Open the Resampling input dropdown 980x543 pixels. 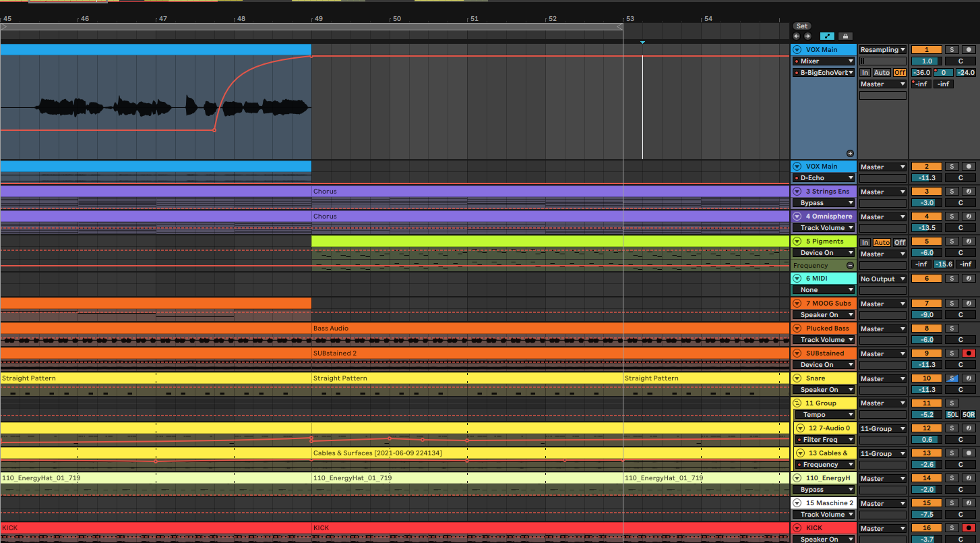tap(882, 50)
